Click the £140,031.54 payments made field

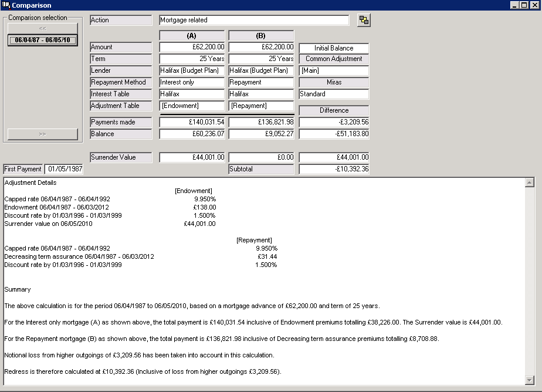pos(192,122)
